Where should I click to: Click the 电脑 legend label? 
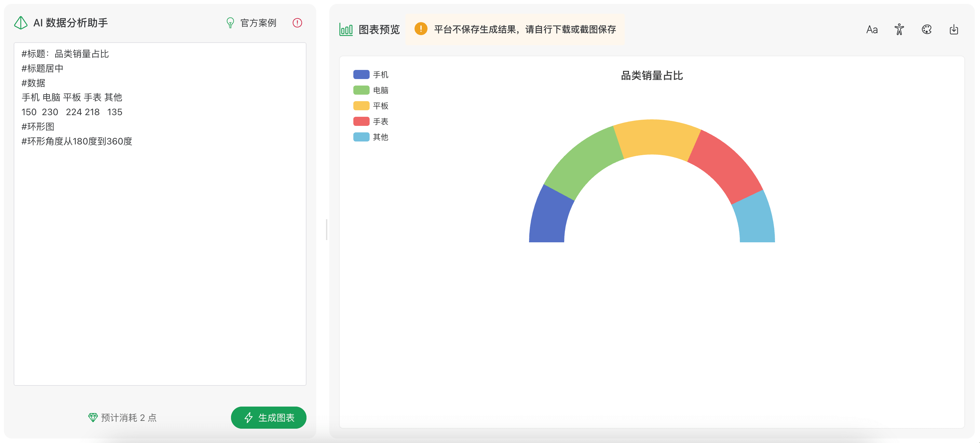[380, 90]
